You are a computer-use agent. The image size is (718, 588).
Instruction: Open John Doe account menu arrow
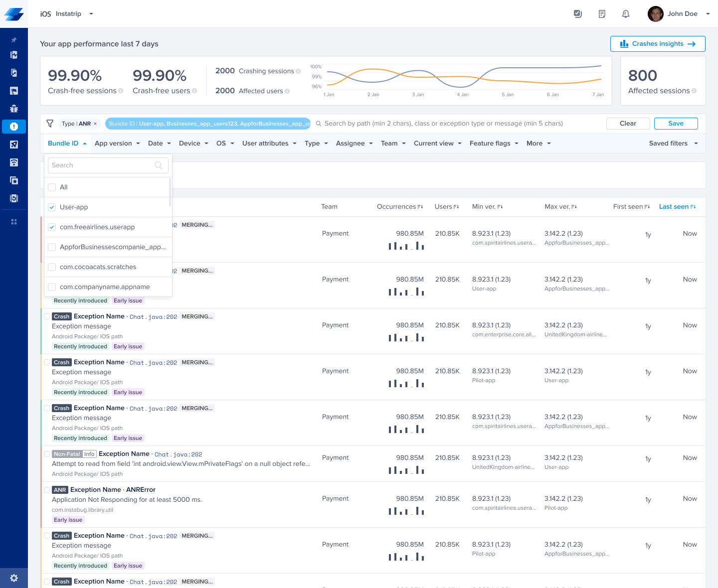click(708, 14)
